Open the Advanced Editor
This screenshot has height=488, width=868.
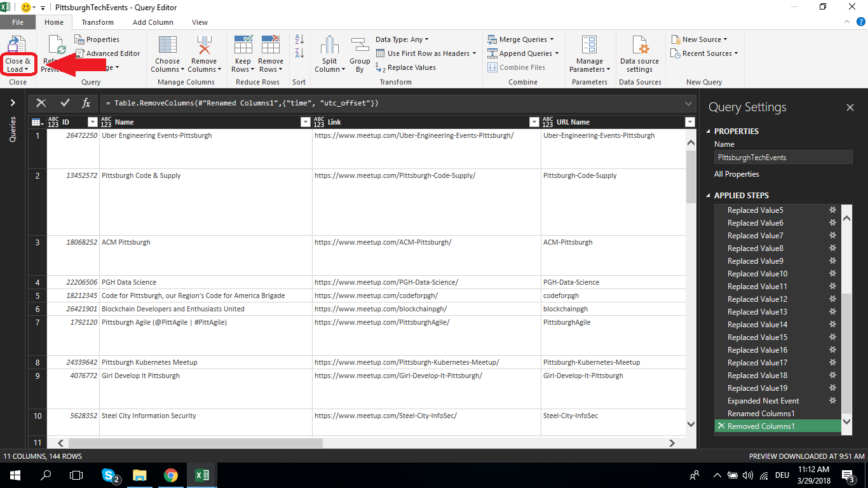coord(107,53)
